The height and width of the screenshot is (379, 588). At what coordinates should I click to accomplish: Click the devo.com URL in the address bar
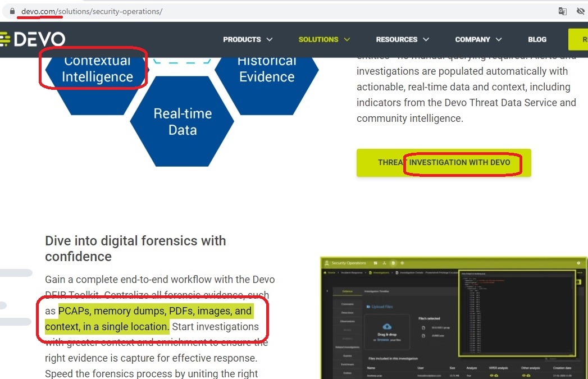[x=92, y=11]
